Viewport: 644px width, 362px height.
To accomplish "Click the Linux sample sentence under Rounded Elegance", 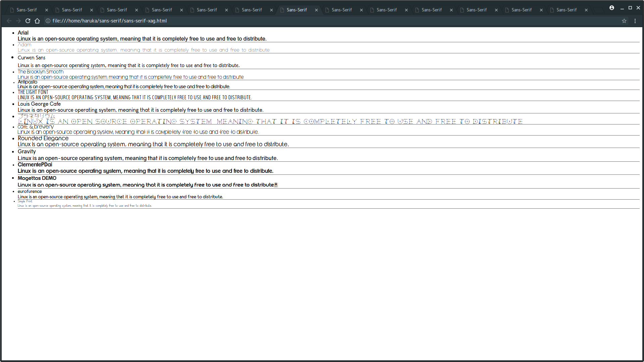I will click(153, 144).
